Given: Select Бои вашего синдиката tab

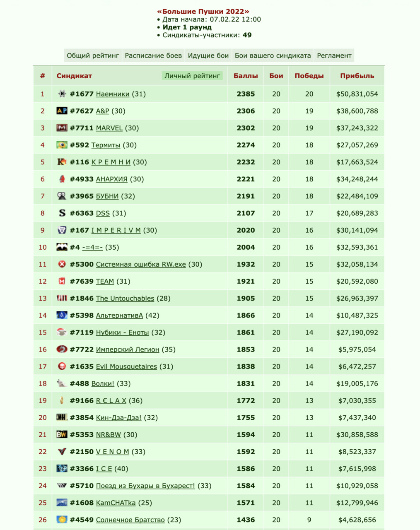Looking at the screenshot, I should click(x=273, y=55).
